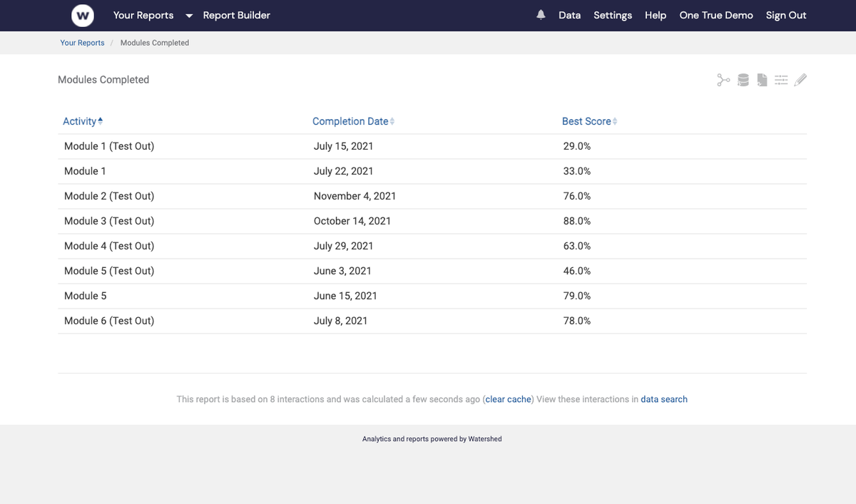Download the report as a file
The height and width of the screenshot is (504, 856).
(x=762, y=79)
